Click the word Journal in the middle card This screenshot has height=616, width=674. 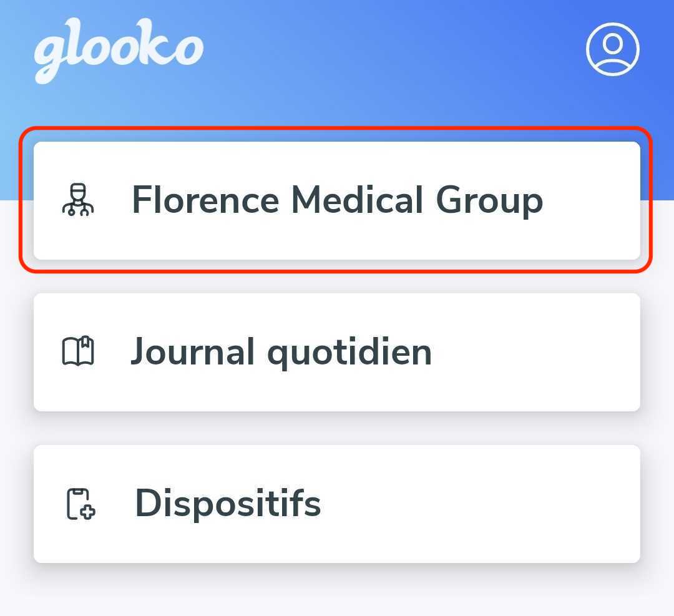(x=193, y=351)
